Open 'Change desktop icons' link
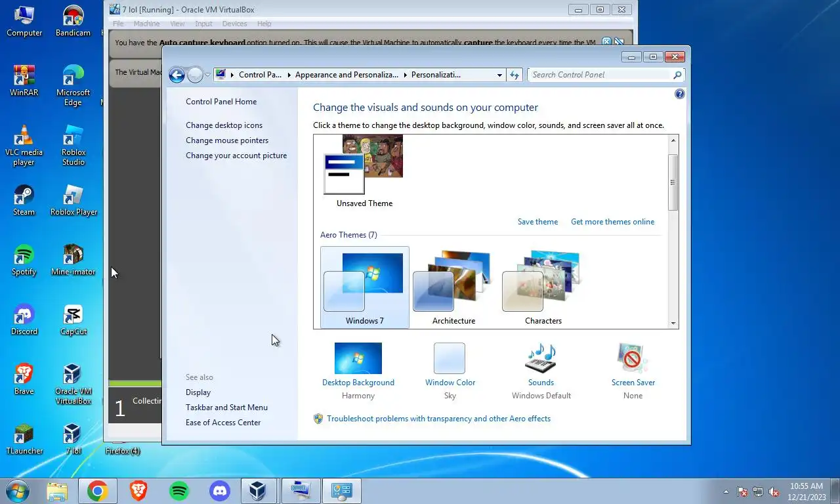Image resolution: width=840 pixels, height=504 pixels. click(x=224, y=125)
